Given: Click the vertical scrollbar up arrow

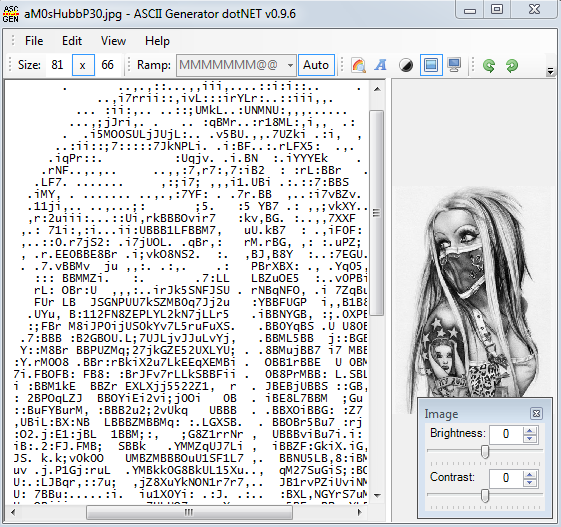Looking at the screenshot, I should [x=377, y=89].
